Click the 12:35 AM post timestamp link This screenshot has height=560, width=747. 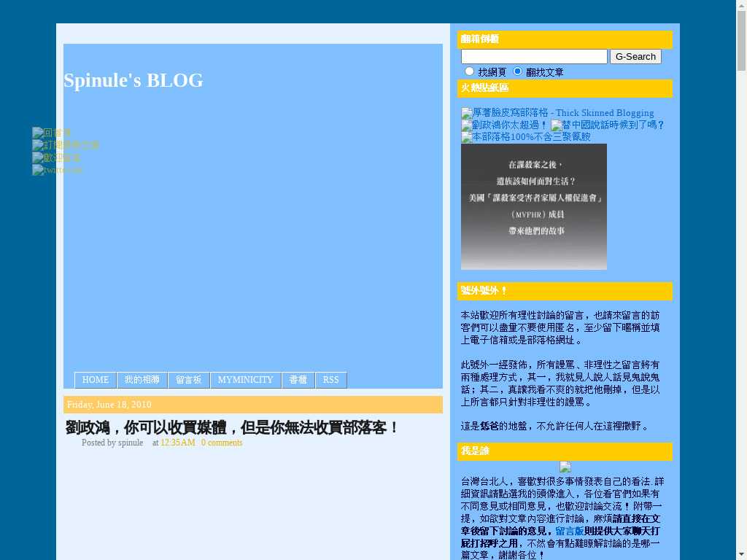click(178, 443)
